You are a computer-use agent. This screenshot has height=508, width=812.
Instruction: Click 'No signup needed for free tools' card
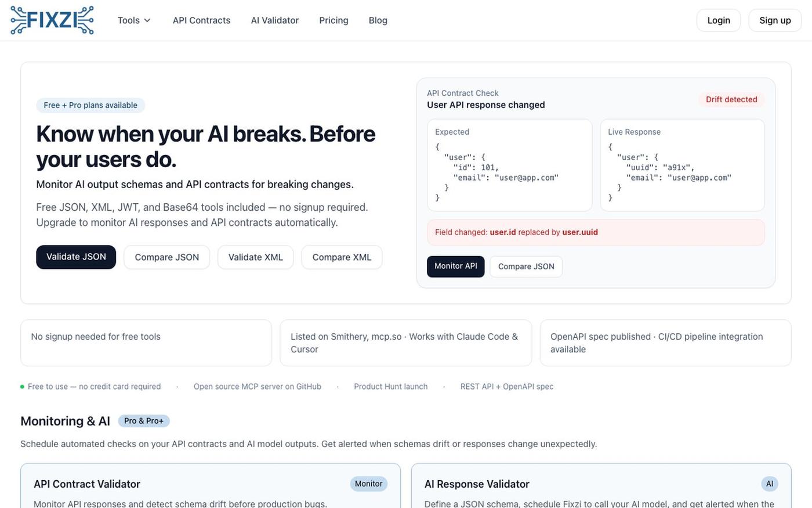pyautogui.click(x=146, y=343)
